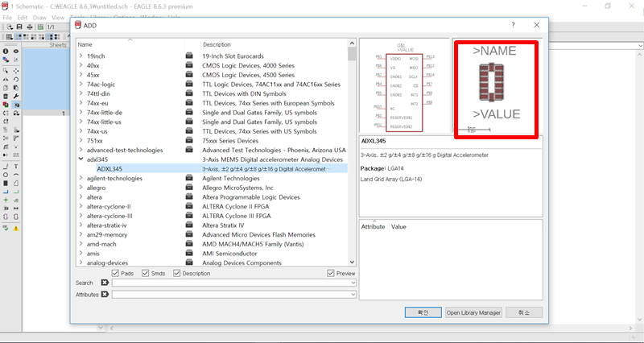
Task: Expand the 40xx library
Action: coord(81,65)
